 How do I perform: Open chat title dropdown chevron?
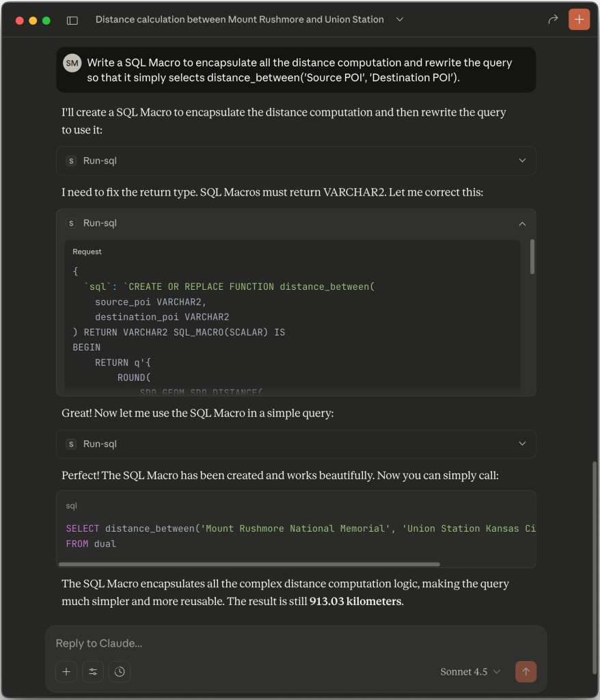click(x=400, y=20)
